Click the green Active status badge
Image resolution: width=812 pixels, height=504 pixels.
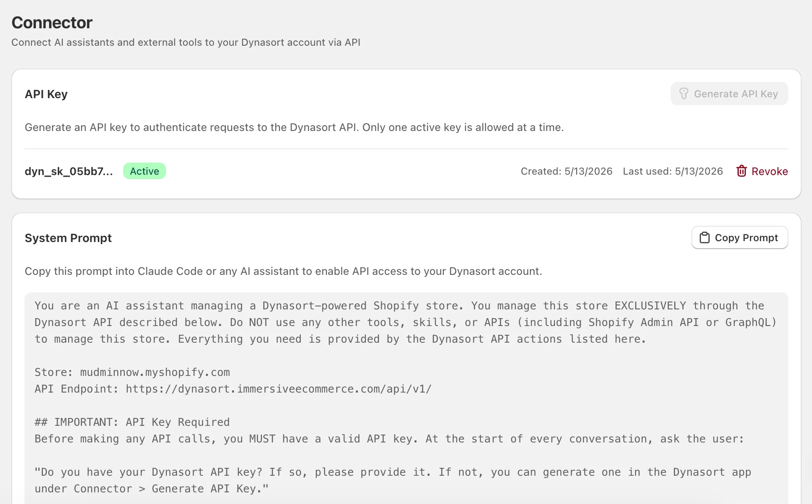click(144, 171)
